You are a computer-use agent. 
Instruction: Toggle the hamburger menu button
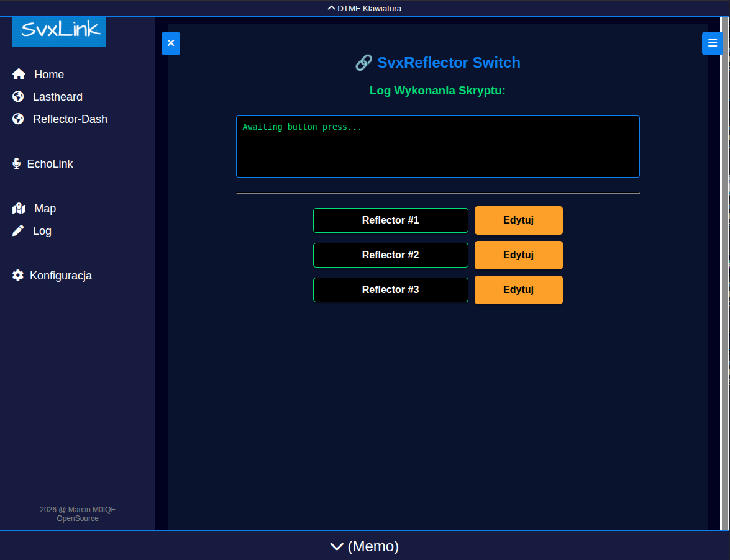(712, 43)
